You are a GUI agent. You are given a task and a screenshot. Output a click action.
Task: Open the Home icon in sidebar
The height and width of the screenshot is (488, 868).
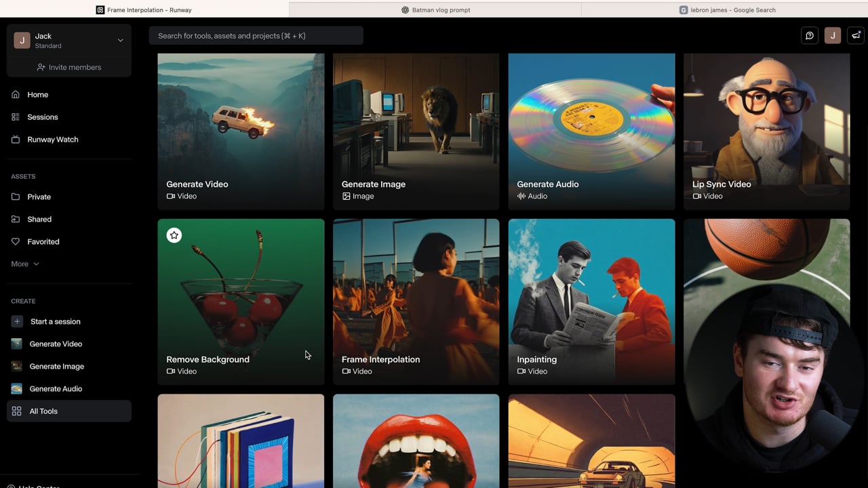pyautogui.click(x=16, y=95)
